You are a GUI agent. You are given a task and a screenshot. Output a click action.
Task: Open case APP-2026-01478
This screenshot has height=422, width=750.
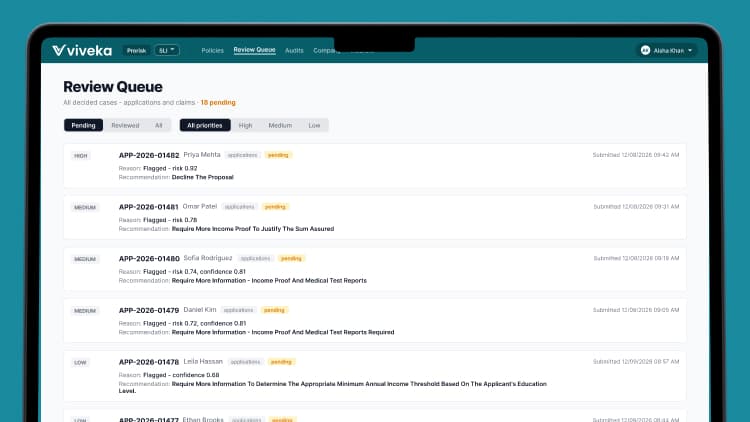pyautogui.click(x=149, y=362)
